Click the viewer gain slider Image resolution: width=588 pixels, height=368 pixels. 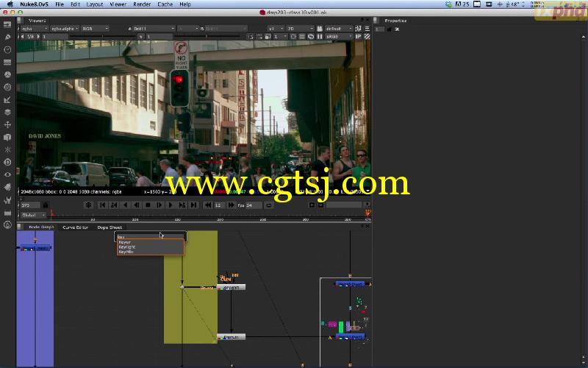click(x=103, y=37)
